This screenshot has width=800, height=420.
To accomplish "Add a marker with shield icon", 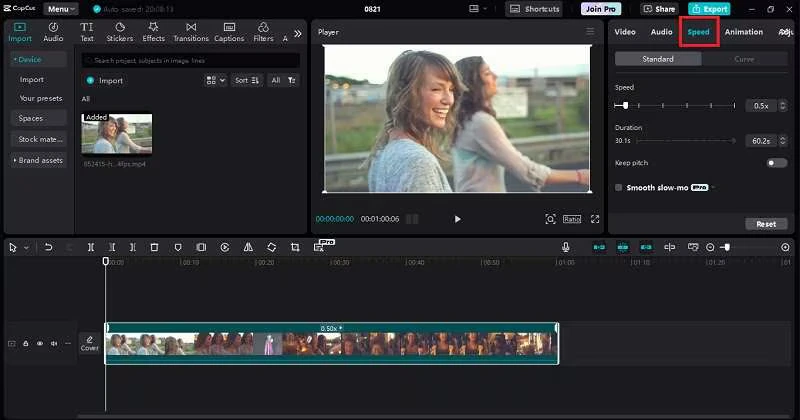I will 178,248.
